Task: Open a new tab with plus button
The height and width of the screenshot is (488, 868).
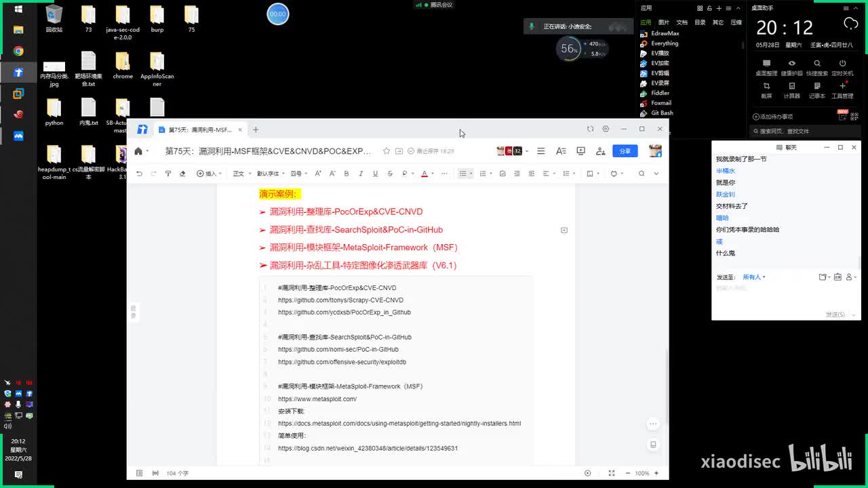Action: [256, 129]
